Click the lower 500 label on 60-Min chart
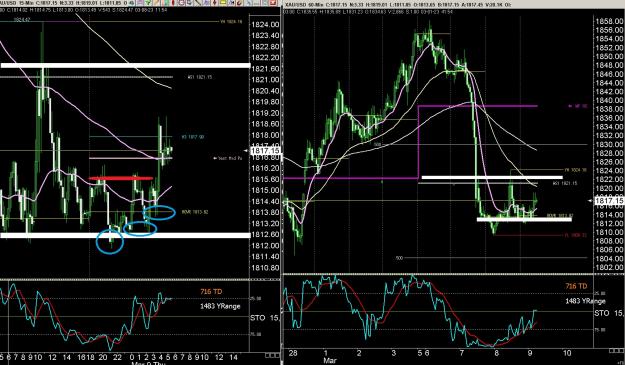625x365 pixels. [399, 258]
